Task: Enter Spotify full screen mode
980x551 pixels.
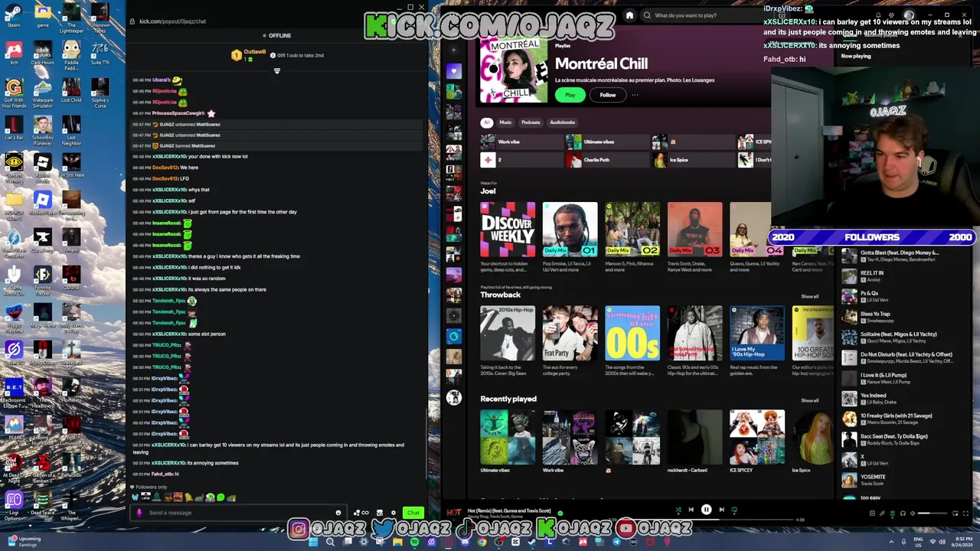Action: (x=965, y=514)
